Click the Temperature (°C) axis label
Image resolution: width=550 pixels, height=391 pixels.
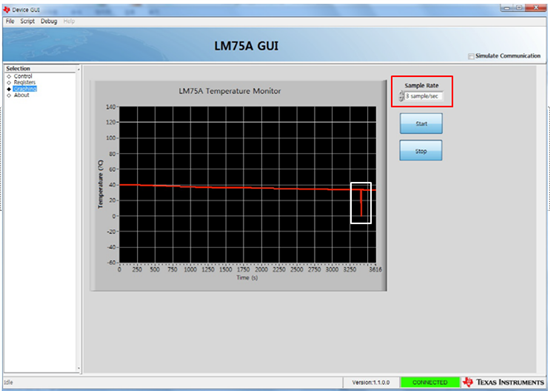pyautogui.click(x=101, y=184)
